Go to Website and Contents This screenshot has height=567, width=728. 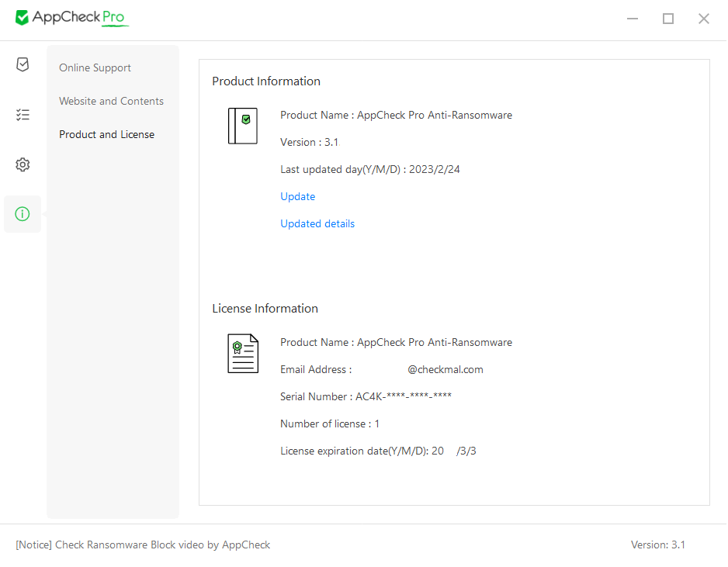pyautogui.click(x=111, y=101)
